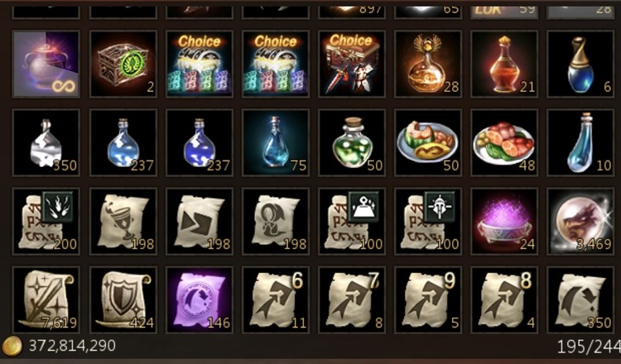This screenshot has width=621, height=364.
Task: Click the gold coin currency icon
Action: click(x=12, y=346)
